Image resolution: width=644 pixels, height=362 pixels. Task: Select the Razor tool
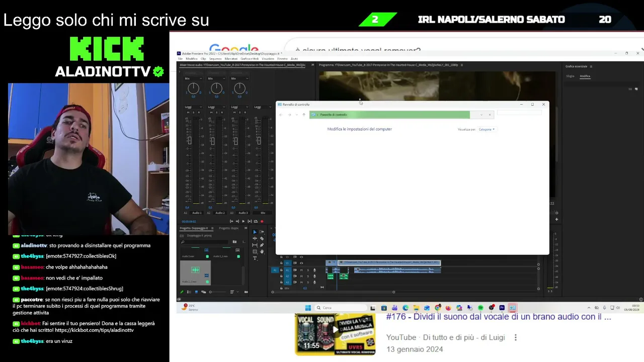[262, 238]
